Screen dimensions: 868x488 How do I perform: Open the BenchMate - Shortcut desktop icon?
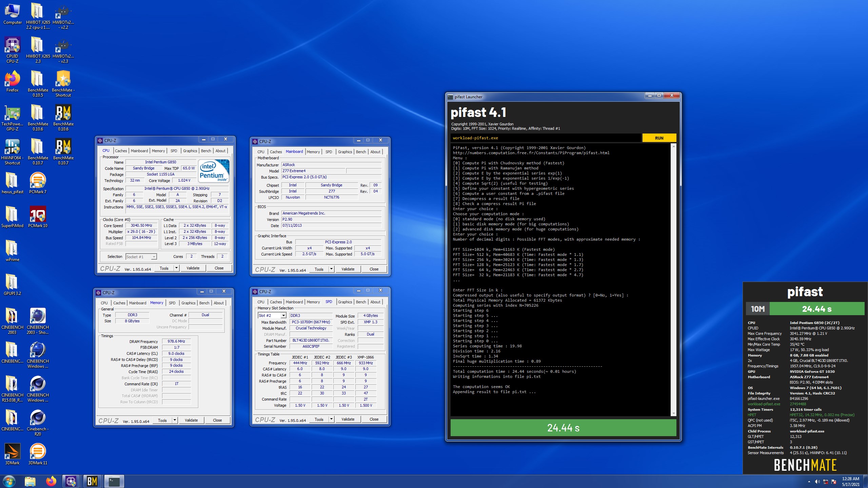(x=63, y=84)
